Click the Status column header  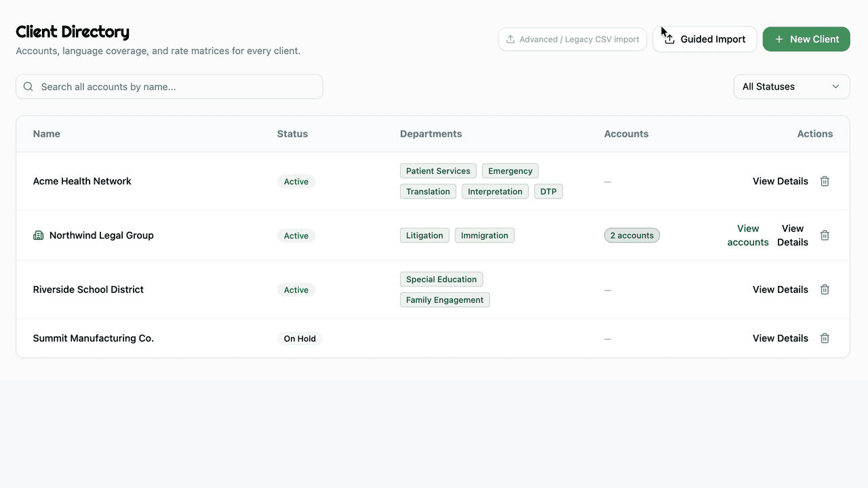pos(292,134)
